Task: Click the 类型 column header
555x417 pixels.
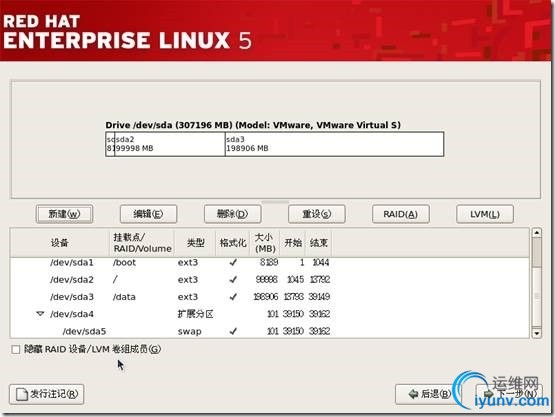Action: click(195, 243)
